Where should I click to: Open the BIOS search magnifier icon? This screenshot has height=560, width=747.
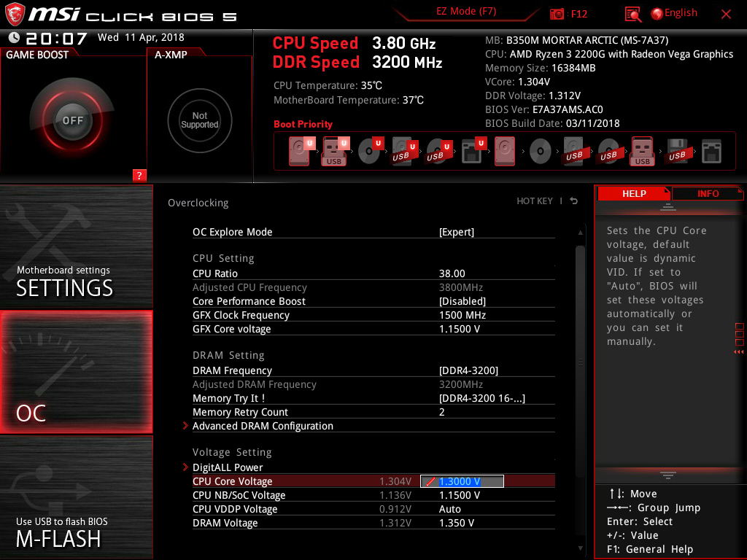coord(633,15)
